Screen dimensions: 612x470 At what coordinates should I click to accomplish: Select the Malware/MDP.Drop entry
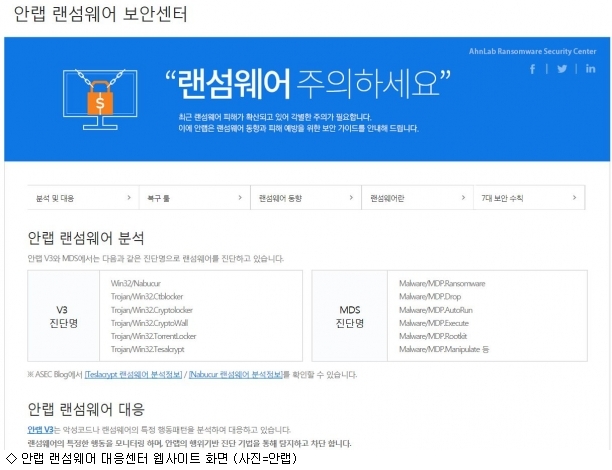point(430,297)
